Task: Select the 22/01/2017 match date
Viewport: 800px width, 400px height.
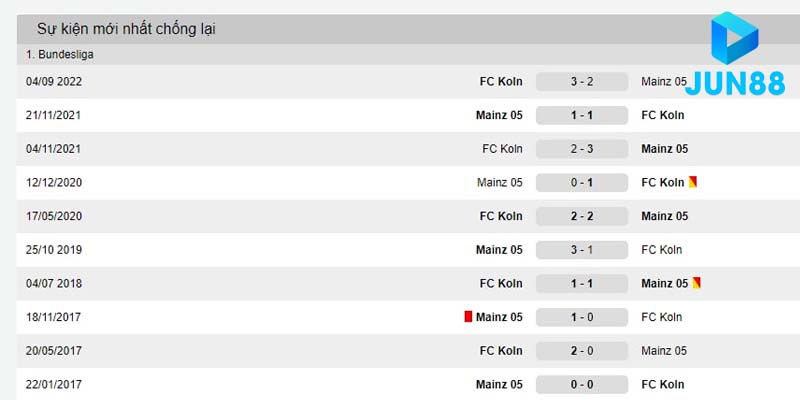Action: point(55,384)
